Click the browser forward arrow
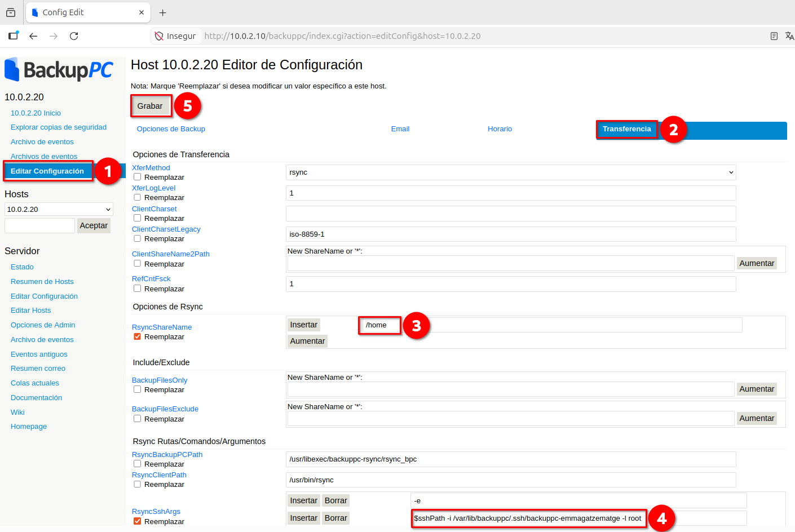This screenshot has width=795, height=532. tap(54, 36)
